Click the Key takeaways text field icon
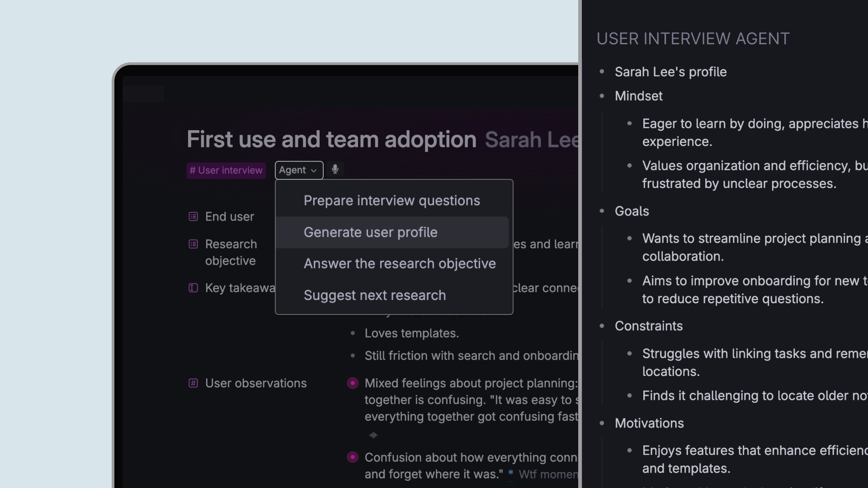 193,288
